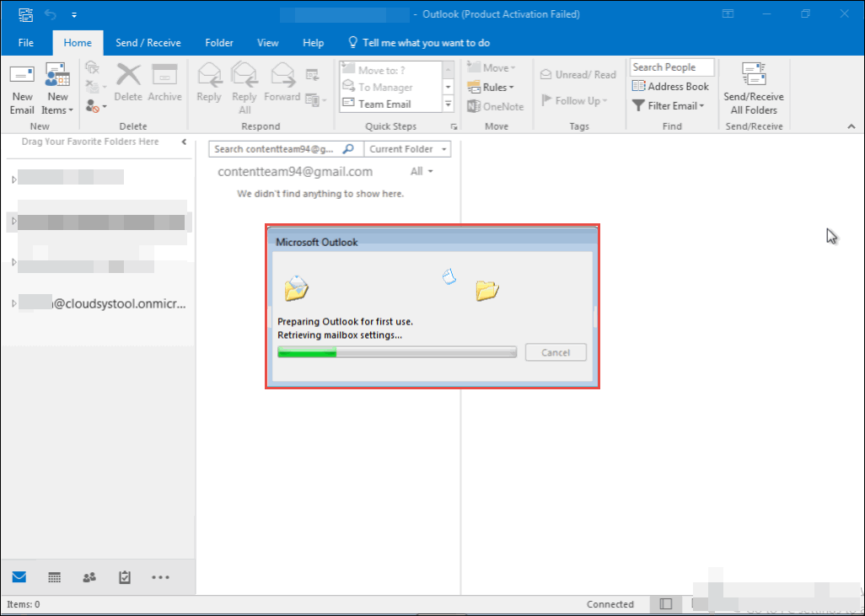Switch to the Folder tab
The image size is (865, 616).
(x=219, y=43)
